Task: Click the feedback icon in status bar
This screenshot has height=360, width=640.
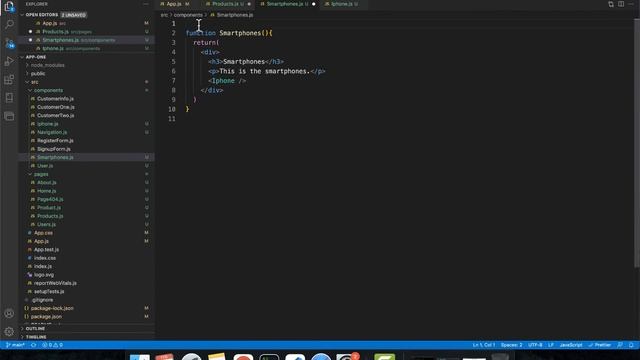Action: [620, 345]
